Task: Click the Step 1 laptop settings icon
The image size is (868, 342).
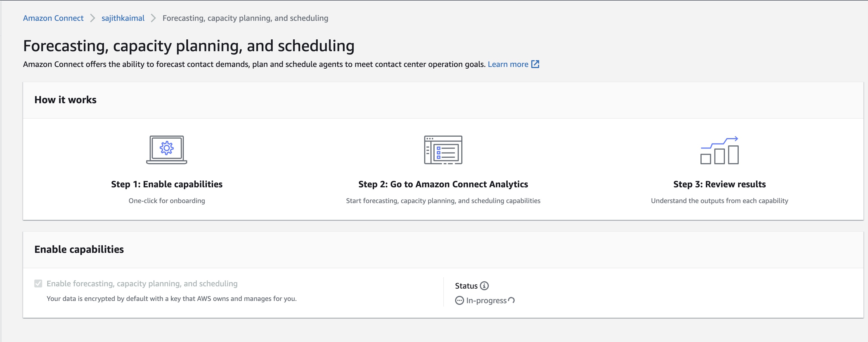Action: click(166, 149)
